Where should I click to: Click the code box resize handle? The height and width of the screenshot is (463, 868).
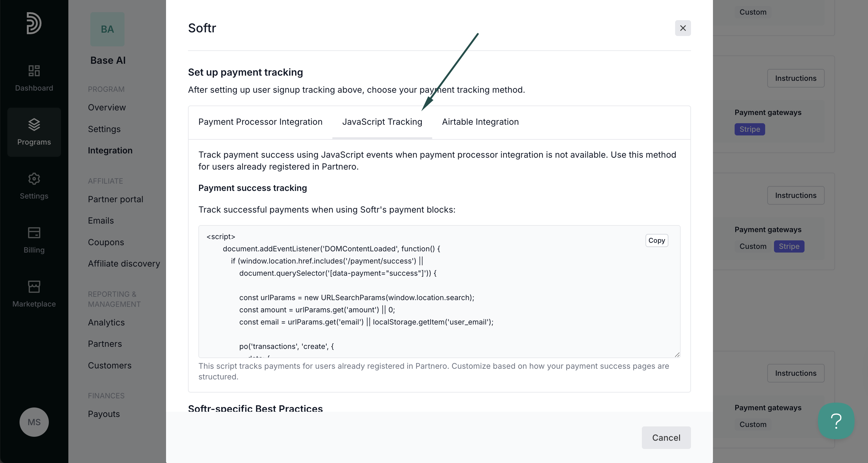(x=677, y=354)
